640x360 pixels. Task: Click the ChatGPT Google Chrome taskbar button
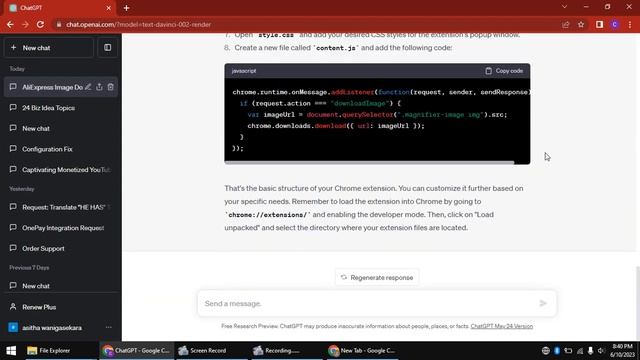click(x=137, y=350)
